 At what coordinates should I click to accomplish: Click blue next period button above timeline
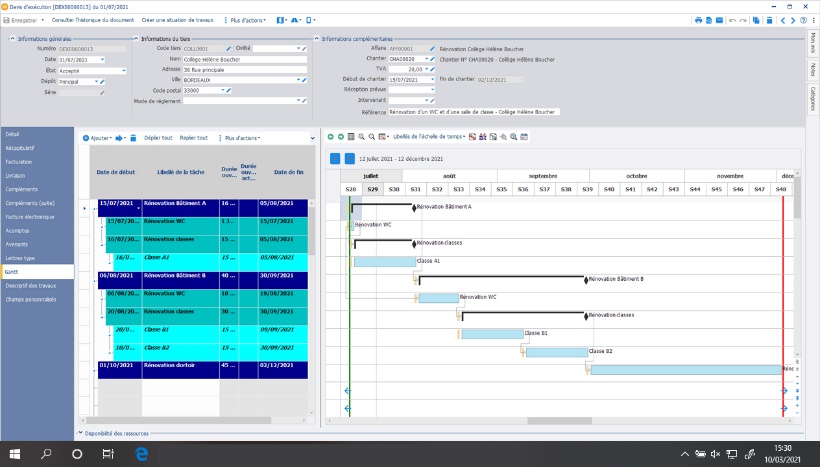point(350,158)
